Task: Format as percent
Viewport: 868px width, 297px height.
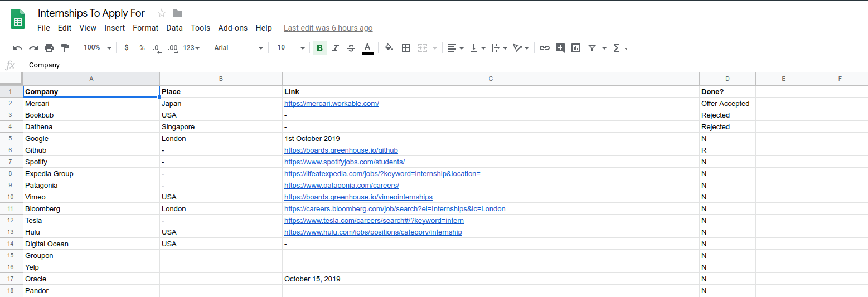Action: tap(142, 48)
